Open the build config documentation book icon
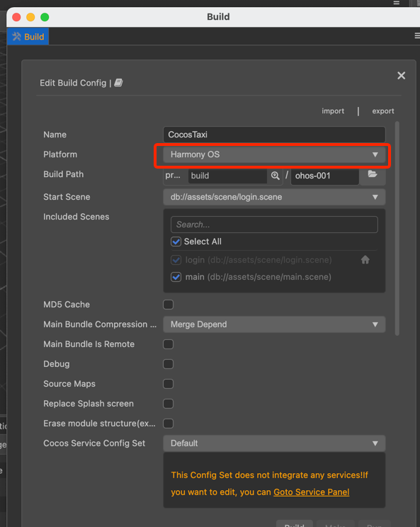 (x=118, y=83)
